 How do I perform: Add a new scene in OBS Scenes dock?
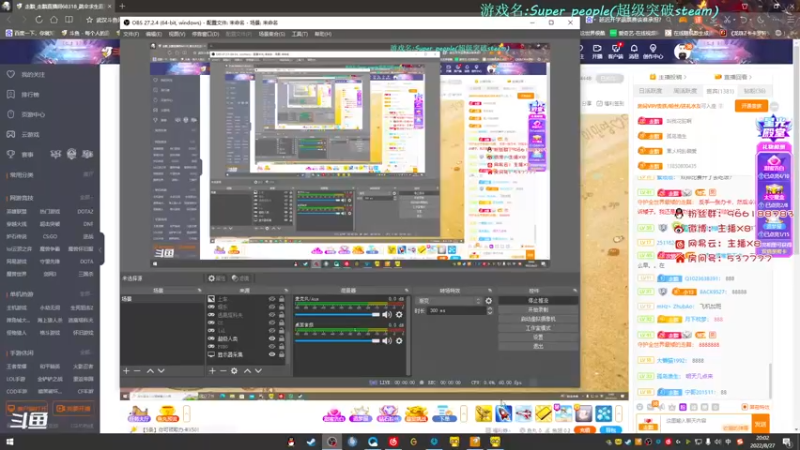coord(126,371)
